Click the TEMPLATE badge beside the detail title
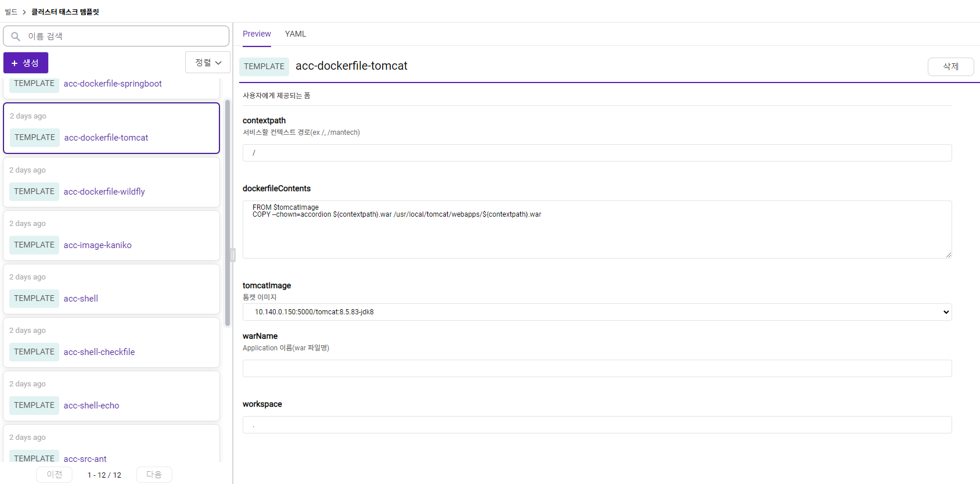This screenshot has height=484, width=980. tap(264, 66)
